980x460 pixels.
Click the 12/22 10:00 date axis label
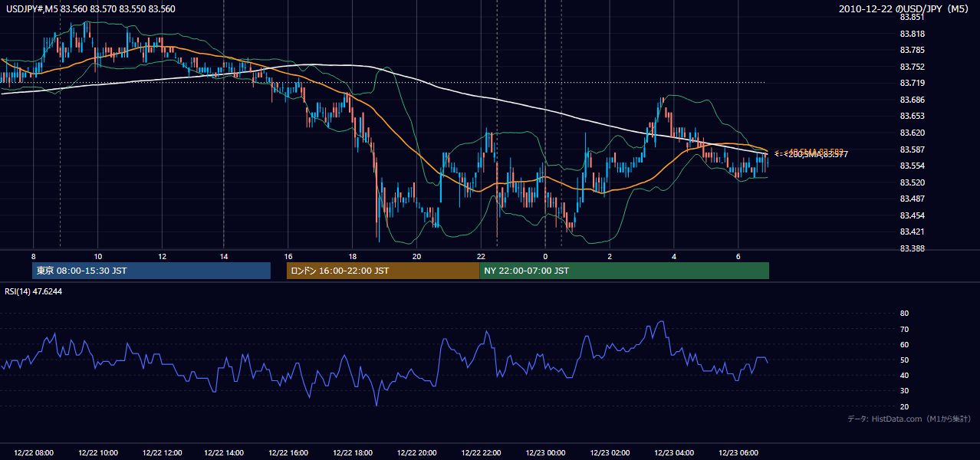click(x=98, y=453)
